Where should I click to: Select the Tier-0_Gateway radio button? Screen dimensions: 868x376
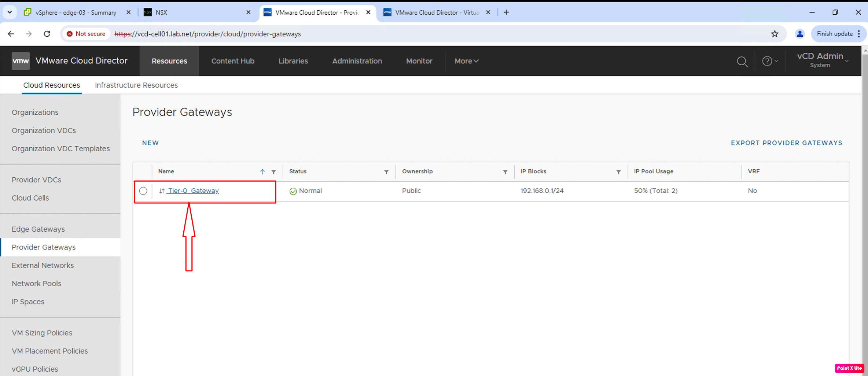(x=143, y=191)
